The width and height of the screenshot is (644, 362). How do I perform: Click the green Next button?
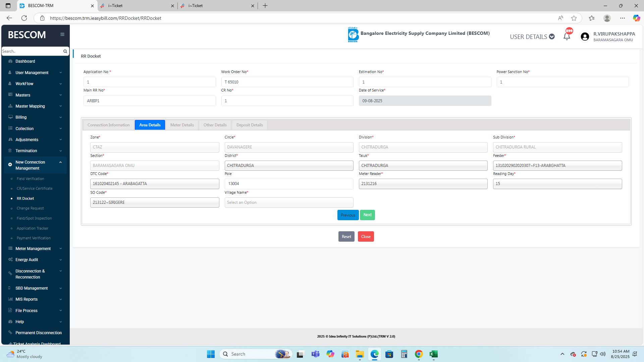point(367,215)
